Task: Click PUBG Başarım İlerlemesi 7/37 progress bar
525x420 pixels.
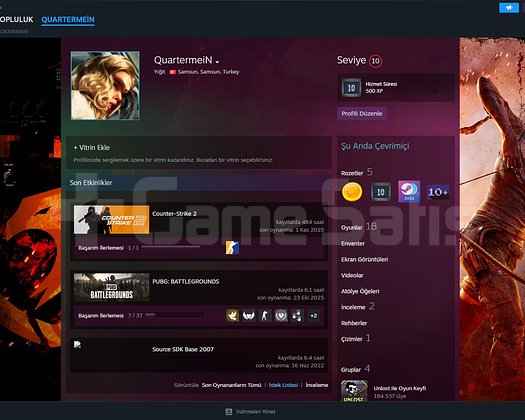Action: coord(174,315)
